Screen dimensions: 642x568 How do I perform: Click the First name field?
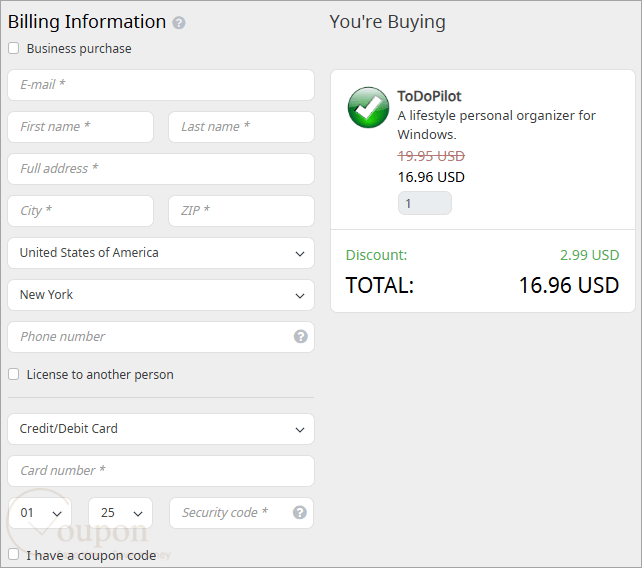pyautogui.click(x=81, y=127)
